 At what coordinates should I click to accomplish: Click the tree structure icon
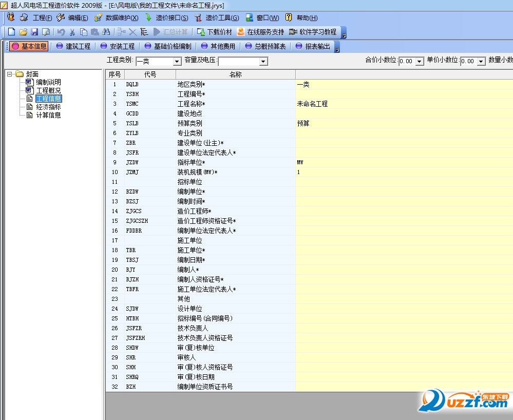click(144, 32)
